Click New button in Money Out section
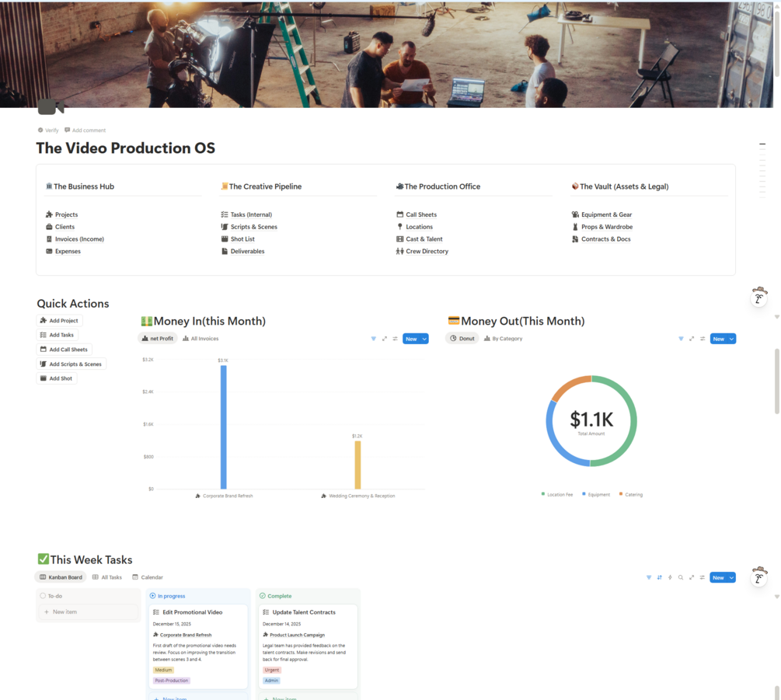Image resolution: width=781 pixels, height=700 pixels. point(719,339)
